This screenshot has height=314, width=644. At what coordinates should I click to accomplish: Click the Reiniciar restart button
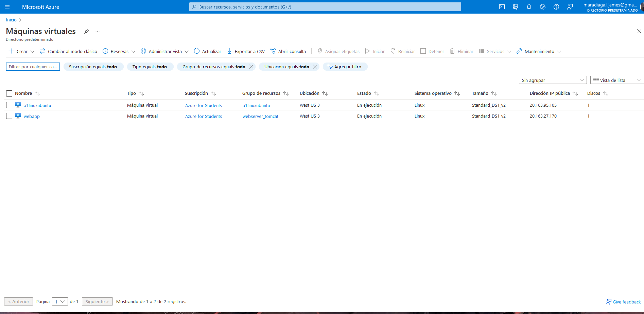click(x=403, y=51)
